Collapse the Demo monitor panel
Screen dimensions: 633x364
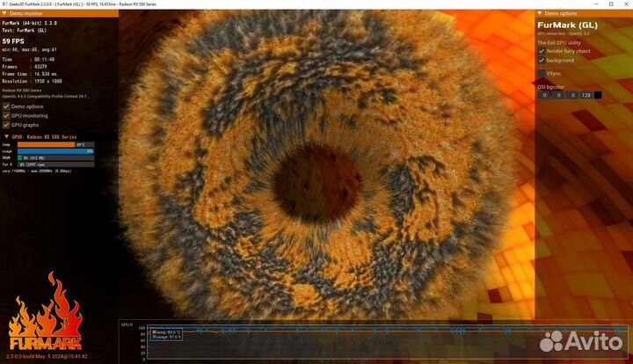tap(5, 14)
